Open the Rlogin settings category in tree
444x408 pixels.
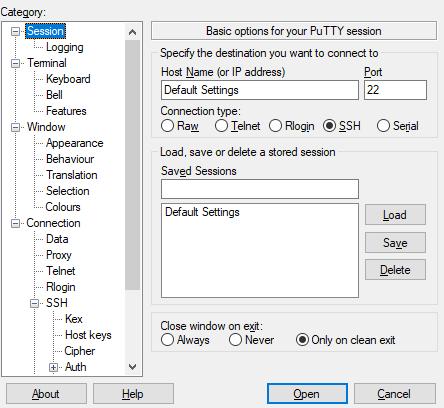click(x=61, y=287)
